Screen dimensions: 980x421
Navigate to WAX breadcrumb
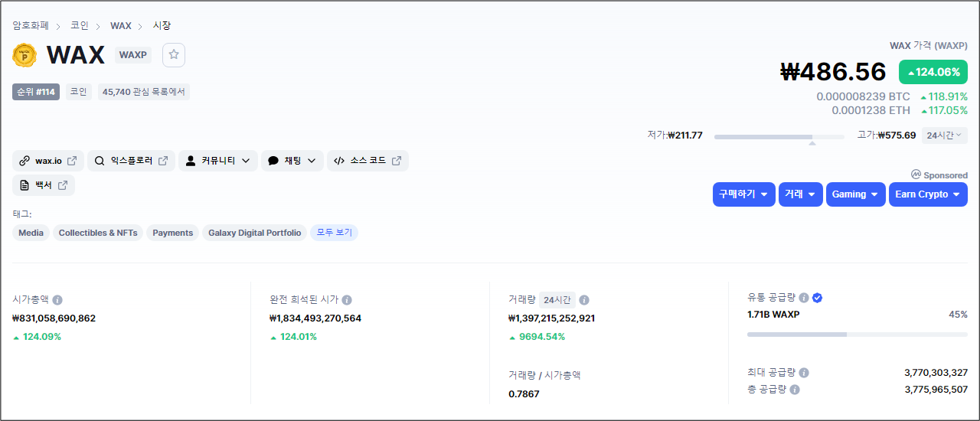click(x=121, y=25)
